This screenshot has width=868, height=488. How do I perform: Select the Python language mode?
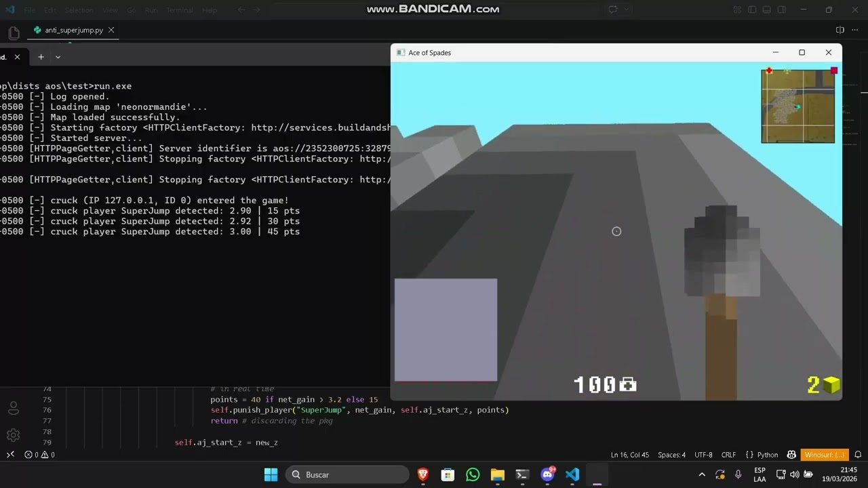tap(767, 455)
